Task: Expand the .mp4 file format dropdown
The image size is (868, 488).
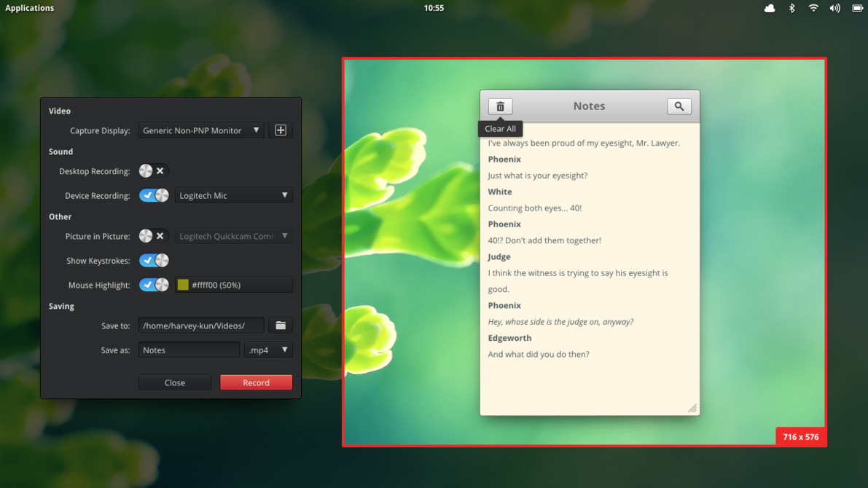Action: coord(268,350)
